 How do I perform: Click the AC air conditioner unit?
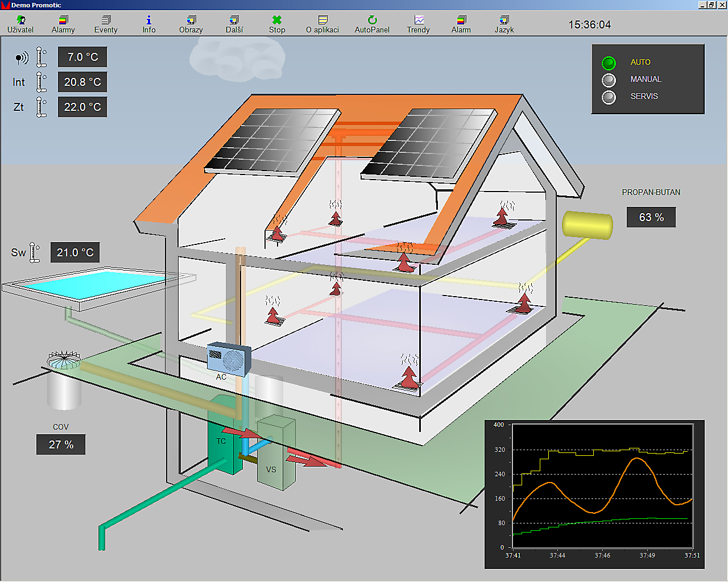pyautogui.click(x=229, y=359)
